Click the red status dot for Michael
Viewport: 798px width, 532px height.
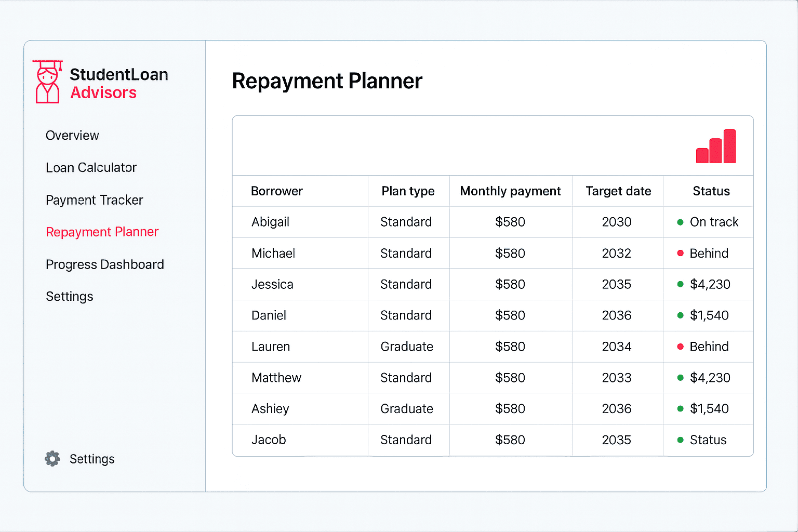(680, 254)
